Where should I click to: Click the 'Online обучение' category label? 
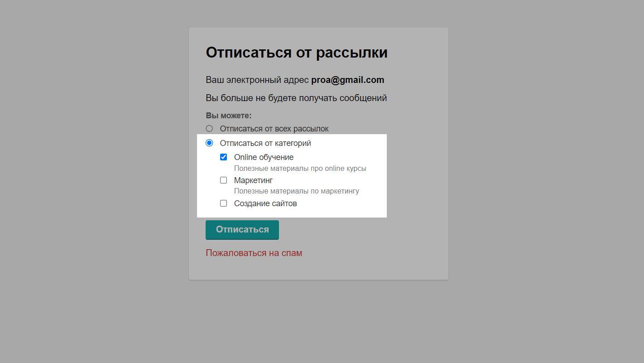coord(264,157)
